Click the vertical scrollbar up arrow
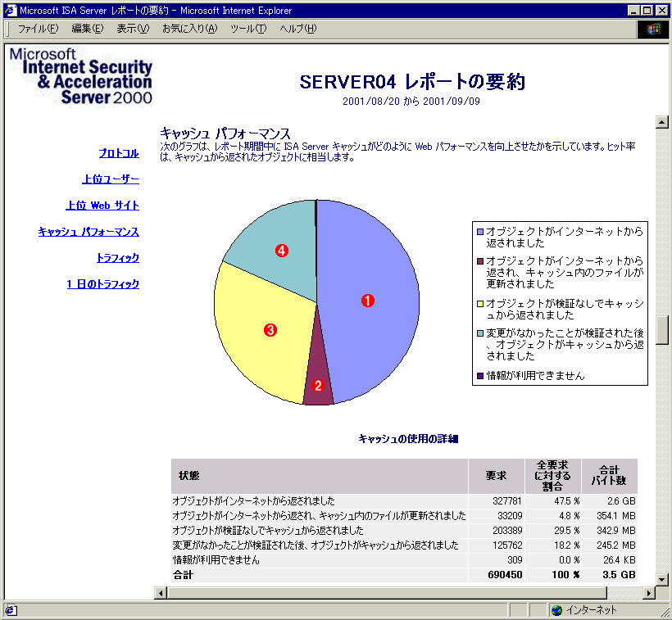The image size is (672, 620). click(662, 122)
